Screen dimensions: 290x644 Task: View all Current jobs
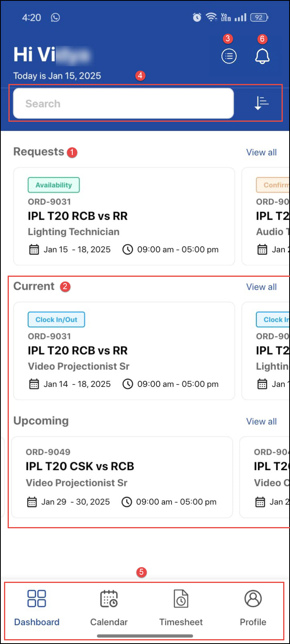261,287
